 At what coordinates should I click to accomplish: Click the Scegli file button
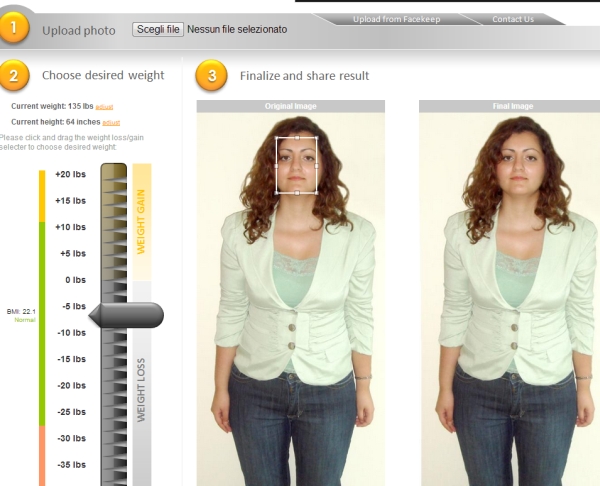tap(158, 29)
